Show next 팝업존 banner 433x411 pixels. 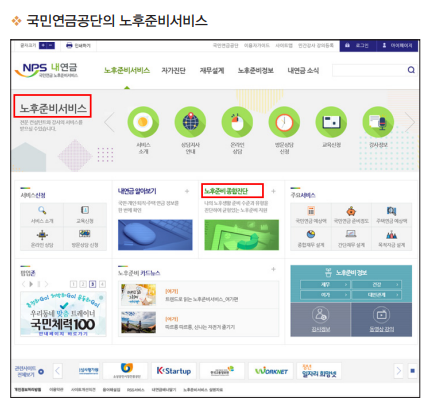point(46,284)
